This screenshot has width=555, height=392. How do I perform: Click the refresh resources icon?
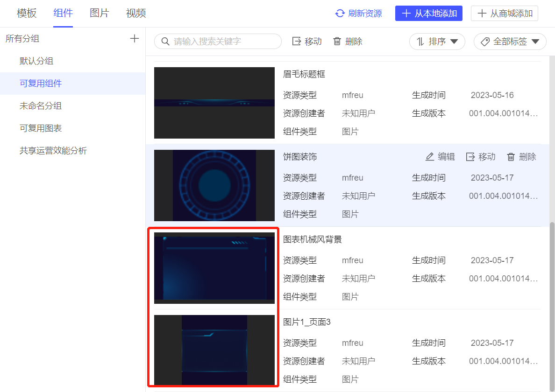(x=340, y=14)
